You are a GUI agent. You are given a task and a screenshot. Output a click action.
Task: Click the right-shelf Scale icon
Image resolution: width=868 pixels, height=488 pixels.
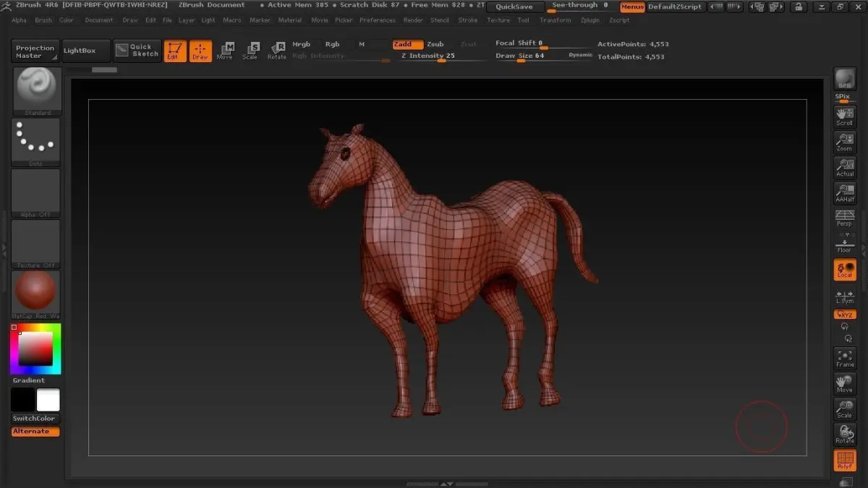click(845, 409)
